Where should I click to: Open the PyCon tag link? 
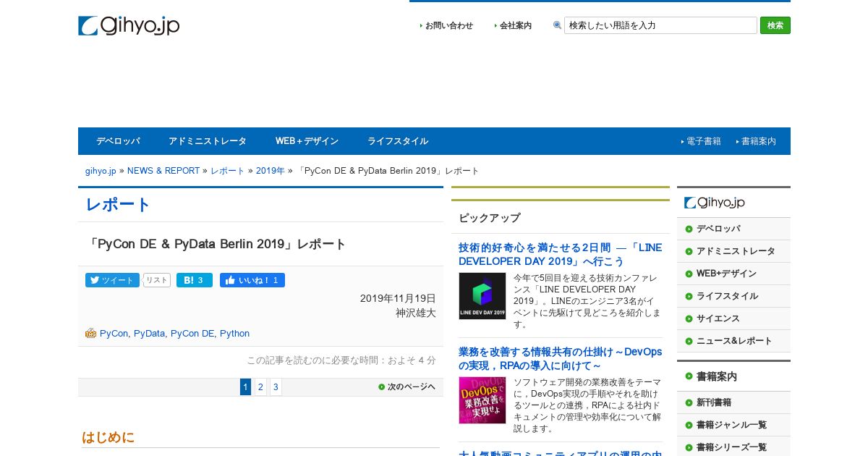[114, 334]
